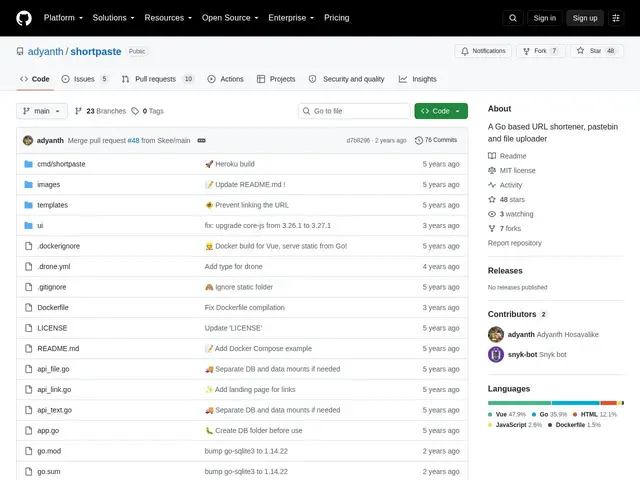Click the Notifications bell button
The height and width of the screenshot is (480, 640).
point(483,51)
